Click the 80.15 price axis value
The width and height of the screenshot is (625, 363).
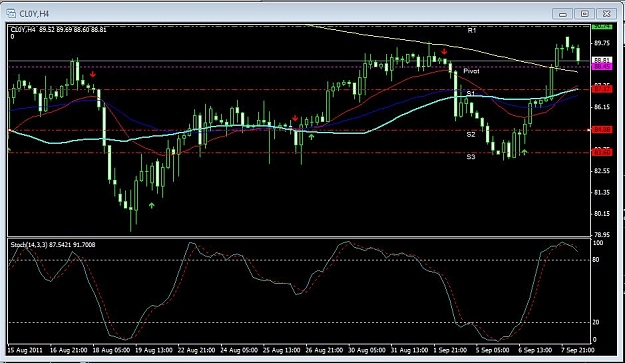[x=602, y=214]
